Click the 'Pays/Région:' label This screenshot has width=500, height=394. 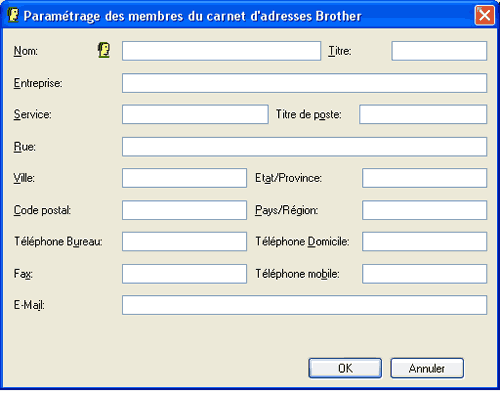pos(287,210)
